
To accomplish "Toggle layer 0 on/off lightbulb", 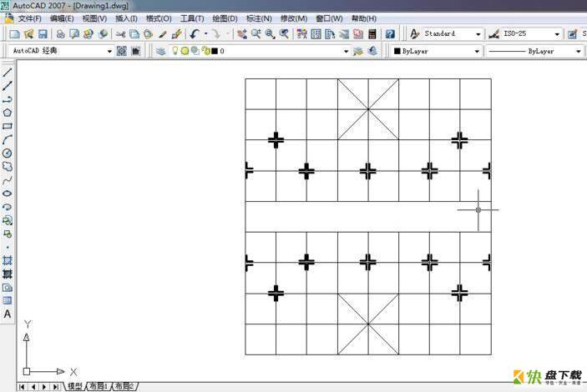I will [175, 50].
